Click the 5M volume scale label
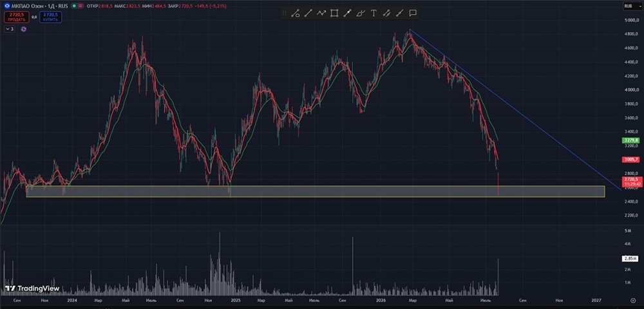This screenshot has width=644, height=309. click(628, 231)
